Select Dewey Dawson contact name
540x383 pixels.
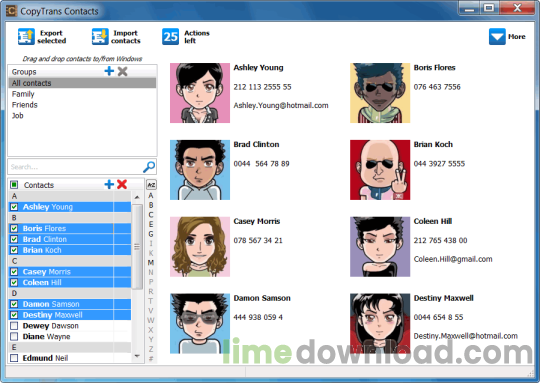click(51, 326)
